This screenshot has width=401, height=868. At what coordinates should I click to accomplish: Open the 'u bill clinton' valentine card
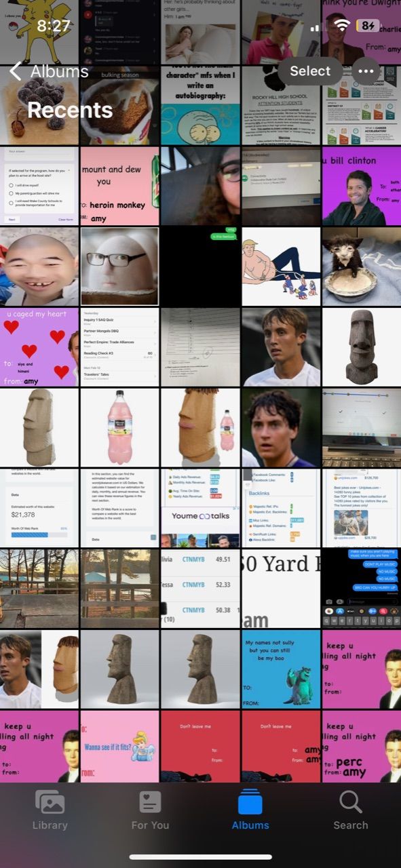361,186
